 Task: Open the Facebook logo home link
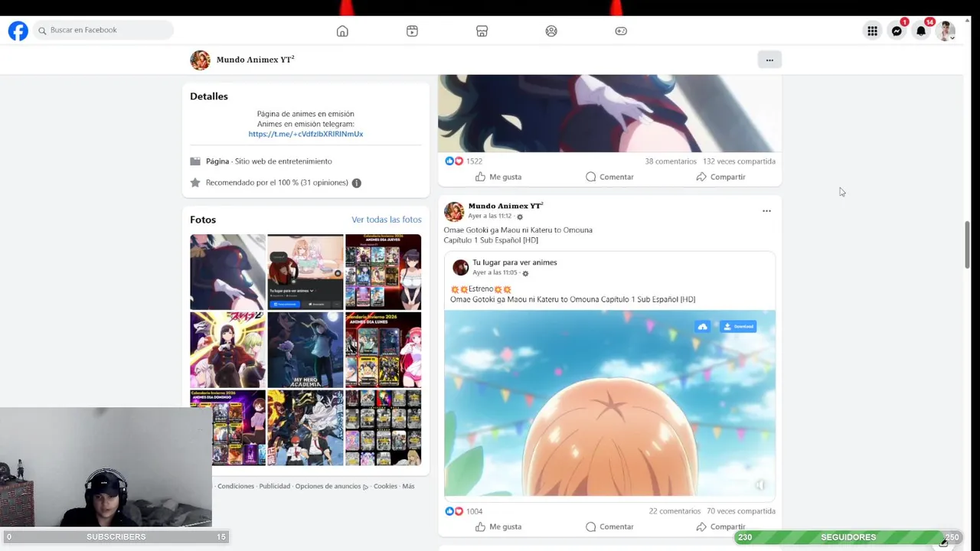18,31
